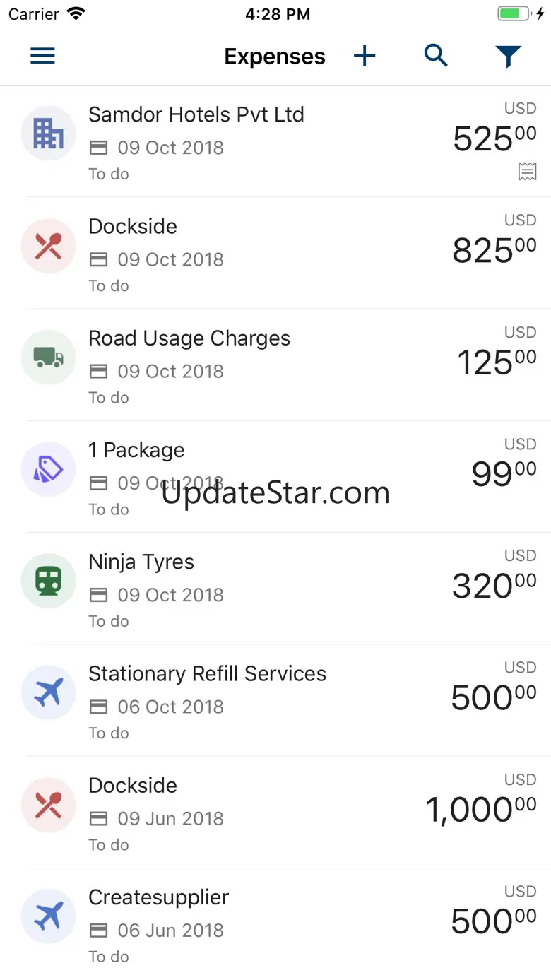Tap the truck icon for Road Usage Charges

pyautogui.click(x=48, y=358)
